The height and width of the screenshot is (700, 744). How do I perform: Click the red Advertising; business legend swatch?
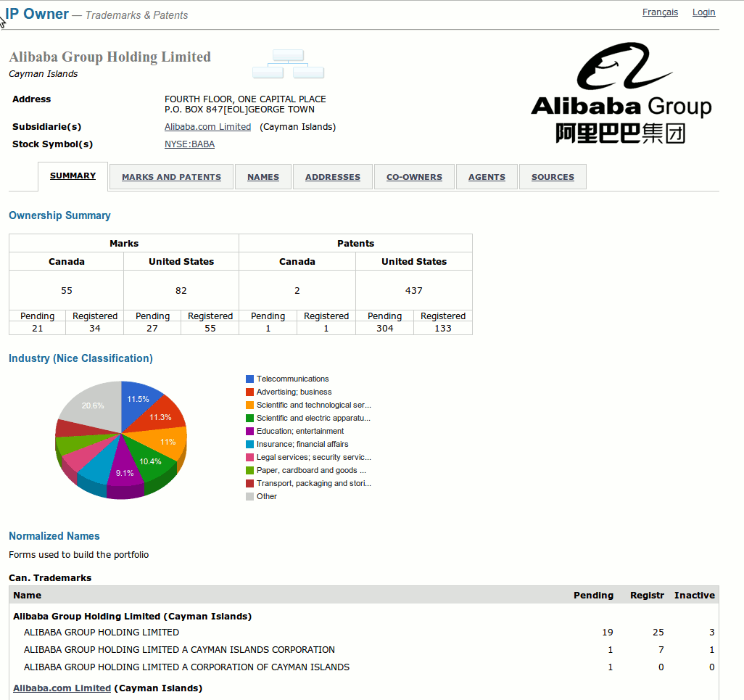(249, 392)
